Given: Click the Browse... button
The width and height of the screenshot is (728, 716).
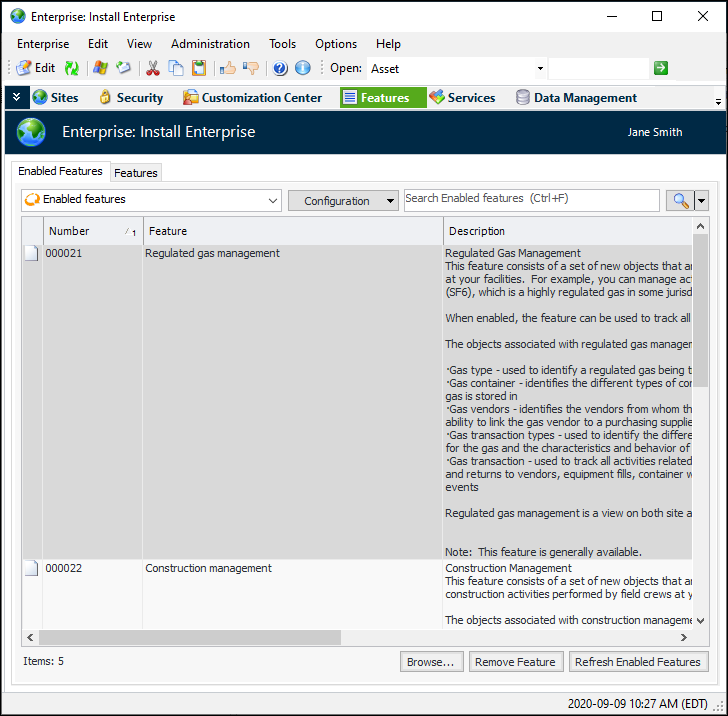Looking at the screenshot, I should 431,662.
